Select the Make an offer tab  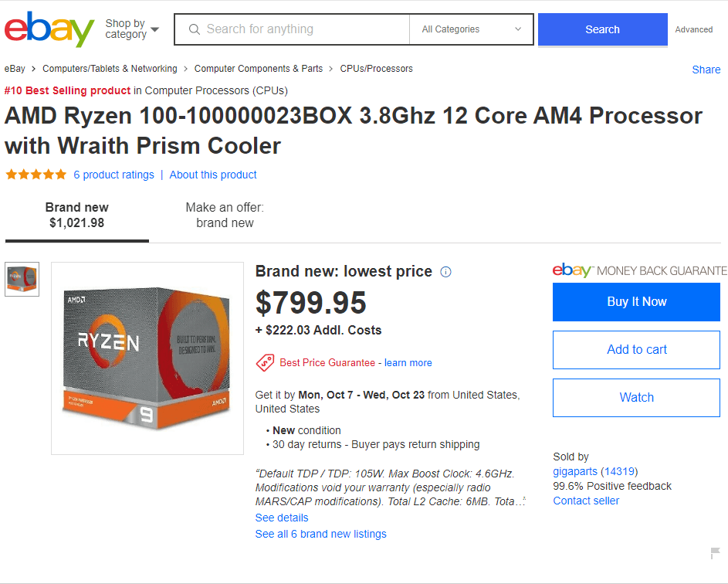(x=225, y=215)
